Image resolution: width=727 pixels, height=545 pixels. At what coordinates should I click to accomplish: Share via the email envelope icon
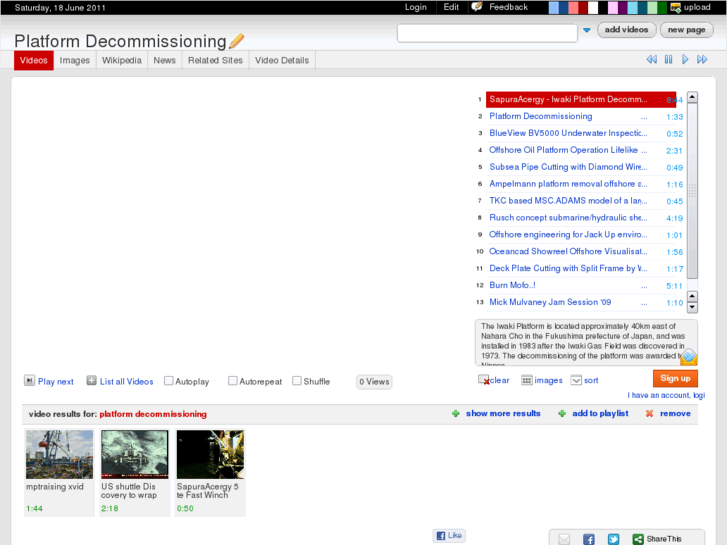click(564, 539)
